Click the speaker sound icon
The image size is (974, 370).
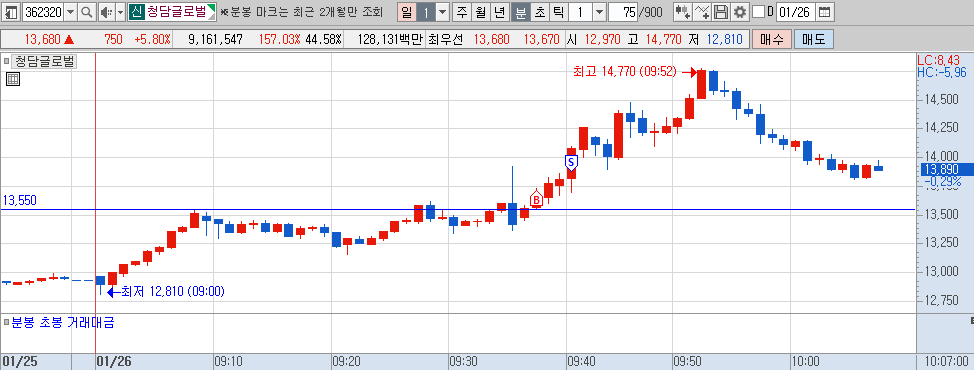click(106, 12)
